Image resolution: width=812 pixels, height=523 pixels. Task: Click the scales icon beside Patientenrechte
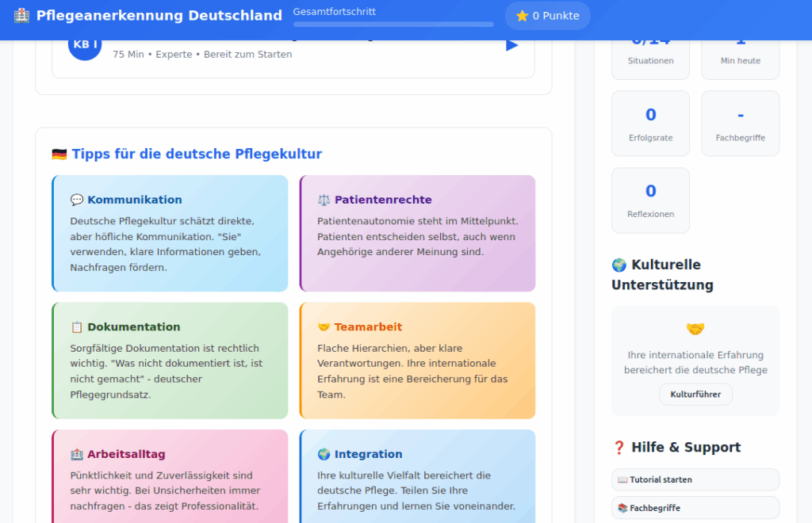324,200
